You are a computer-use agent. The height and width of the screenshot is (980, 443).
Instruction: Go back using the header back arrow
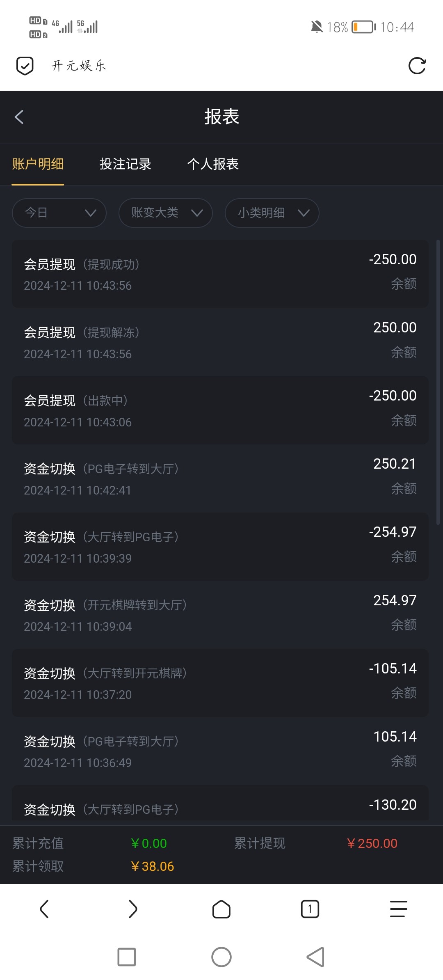[x=19, y=117]
